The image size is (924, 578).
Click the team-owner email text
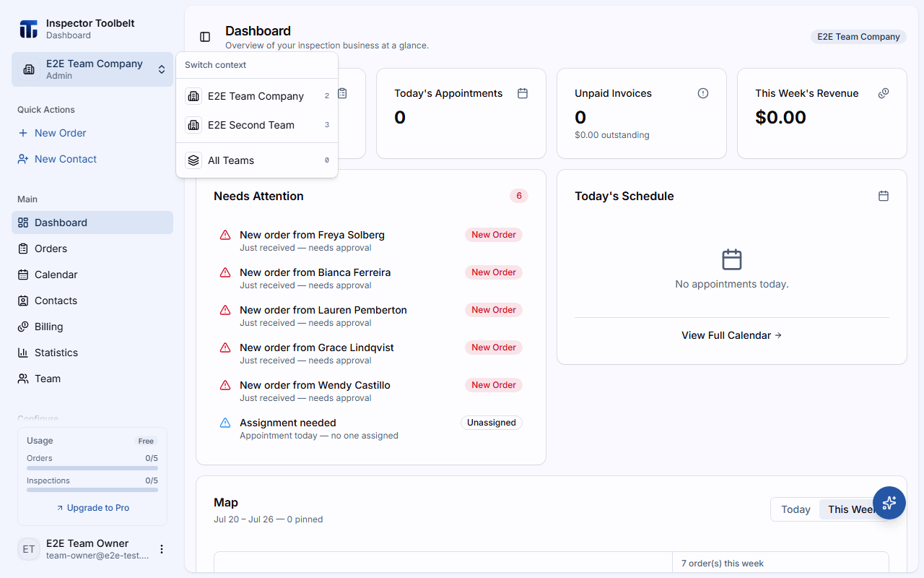point(97,556)
